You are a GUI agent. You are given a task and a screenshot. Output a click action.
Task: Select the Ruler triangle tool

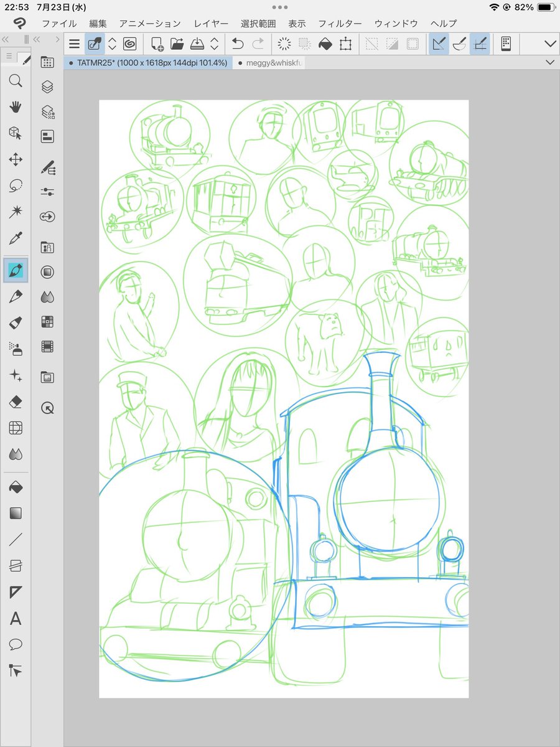click(x=16, y=592)
